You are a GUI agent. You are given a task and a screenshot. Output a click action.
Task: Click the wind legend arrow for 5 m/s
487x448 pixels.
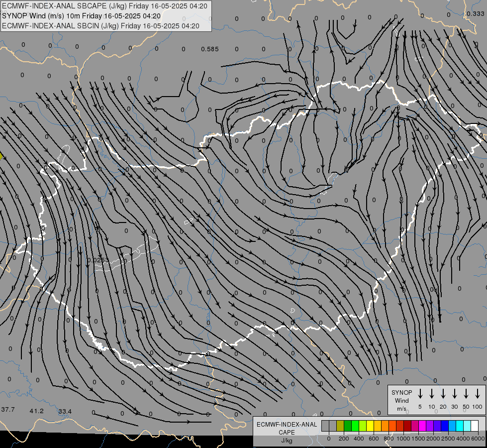click(x=420, y=393)
